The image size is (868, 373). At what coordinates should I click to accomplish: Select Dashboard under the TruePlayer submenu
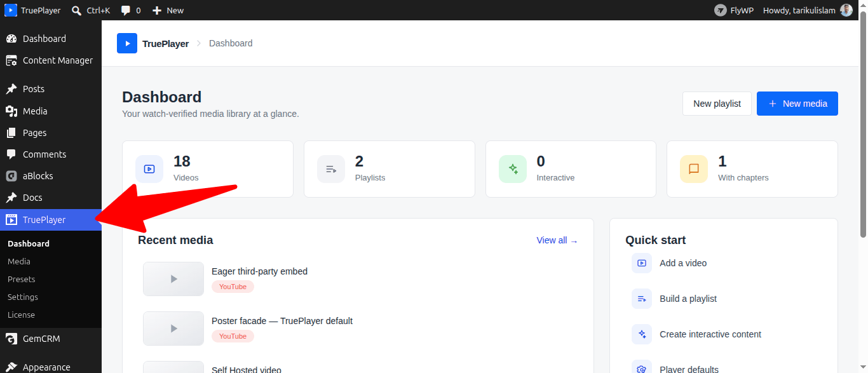[x=29, y=243]
